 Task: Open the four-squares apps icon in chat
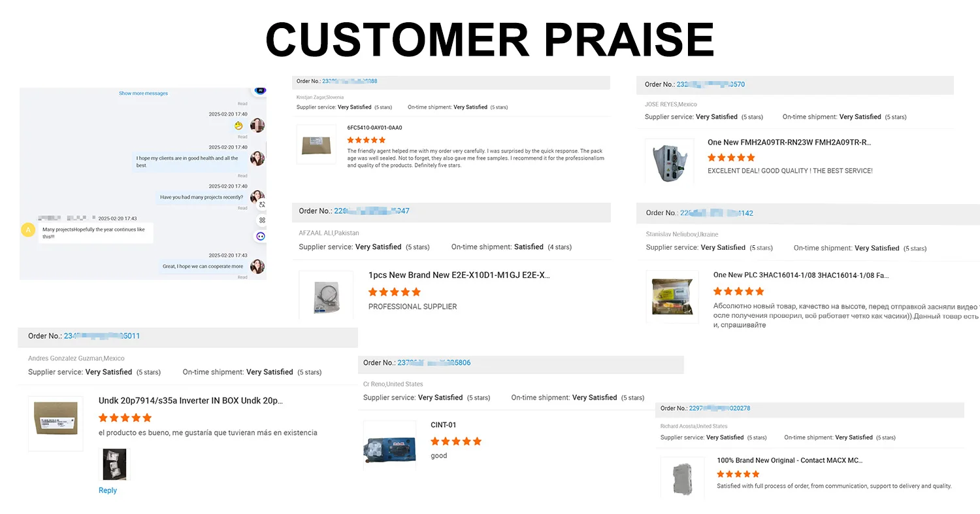tap(261, 220)
